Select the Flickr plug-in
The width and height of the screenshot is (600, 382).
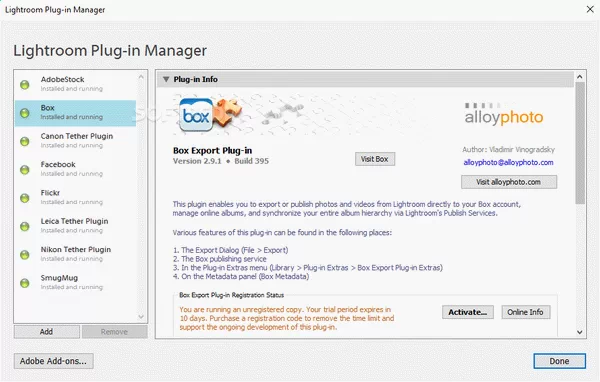75,198
